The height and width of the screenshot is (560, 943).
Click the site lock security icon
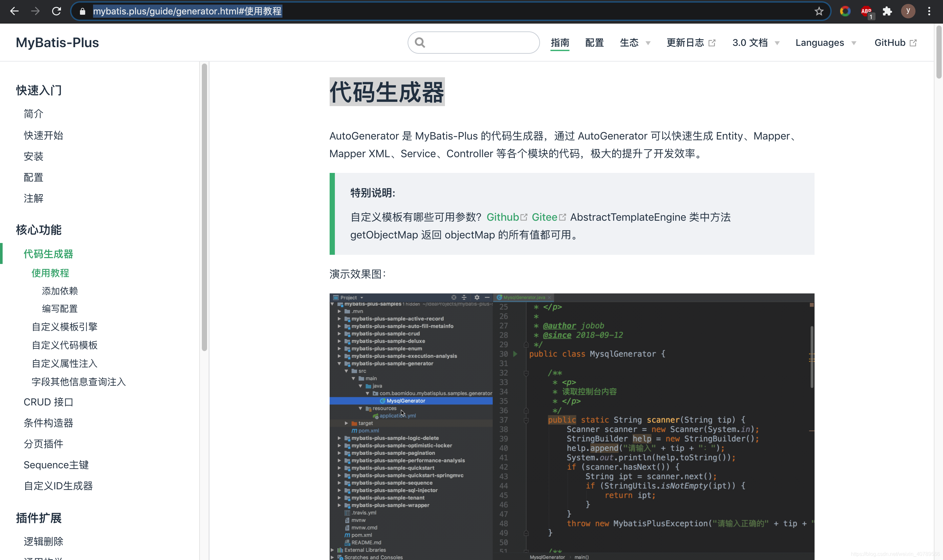click(x=82, y=11)
